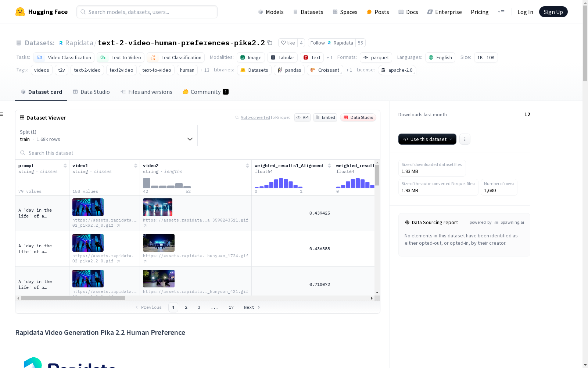Expand the +13 more tags
588x368 pixels.
205,70
